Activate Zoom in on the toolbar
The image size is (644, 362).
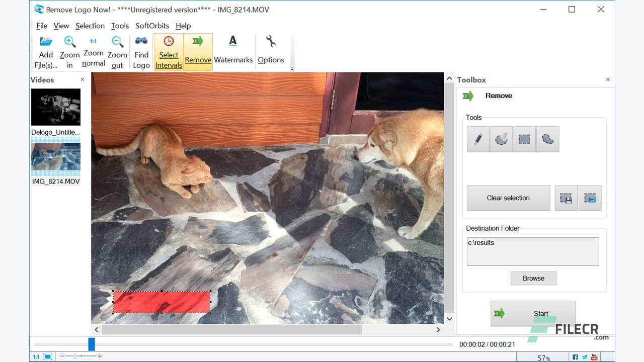(x=69, y=49)
